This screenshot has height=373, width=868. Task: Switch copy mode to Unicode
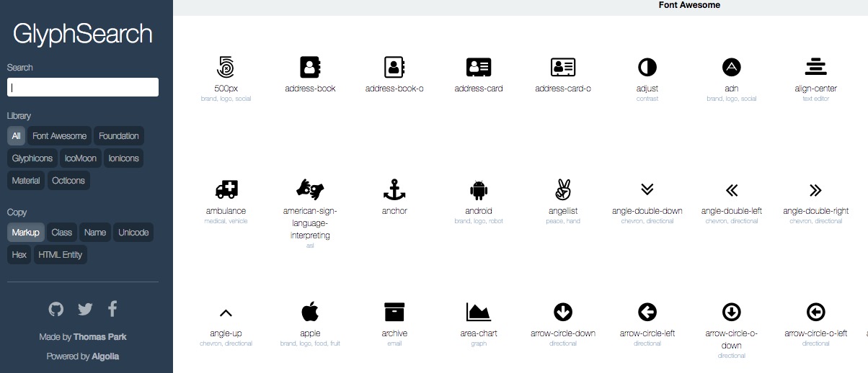133,232
